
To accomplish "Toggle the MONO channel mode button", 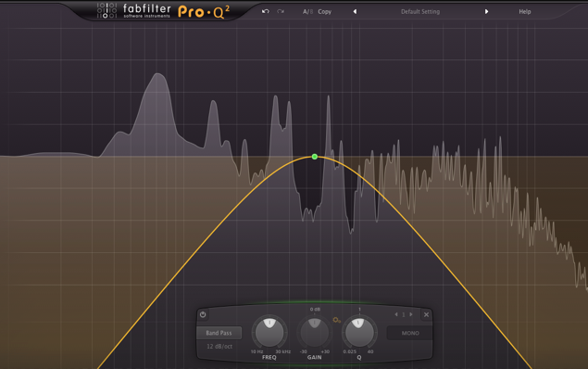I will (410, 333).
